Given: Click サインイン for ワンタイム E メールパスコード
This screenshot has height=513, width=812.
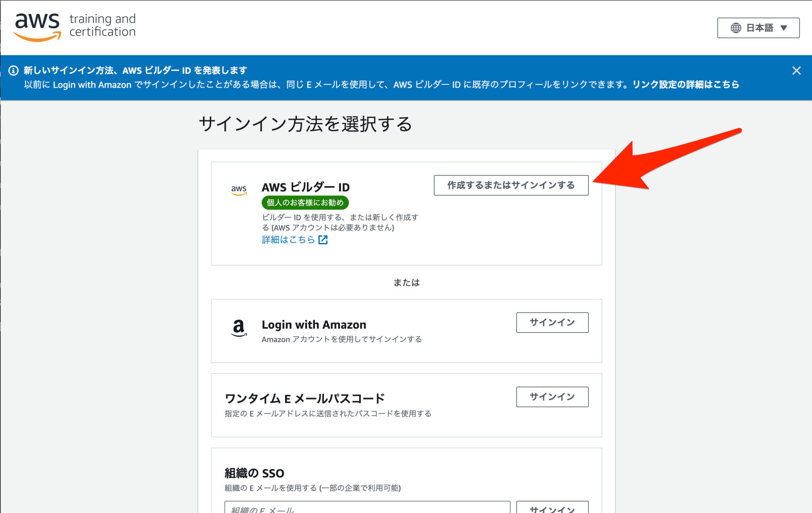Looking at the screenshot, I should 552,396.
